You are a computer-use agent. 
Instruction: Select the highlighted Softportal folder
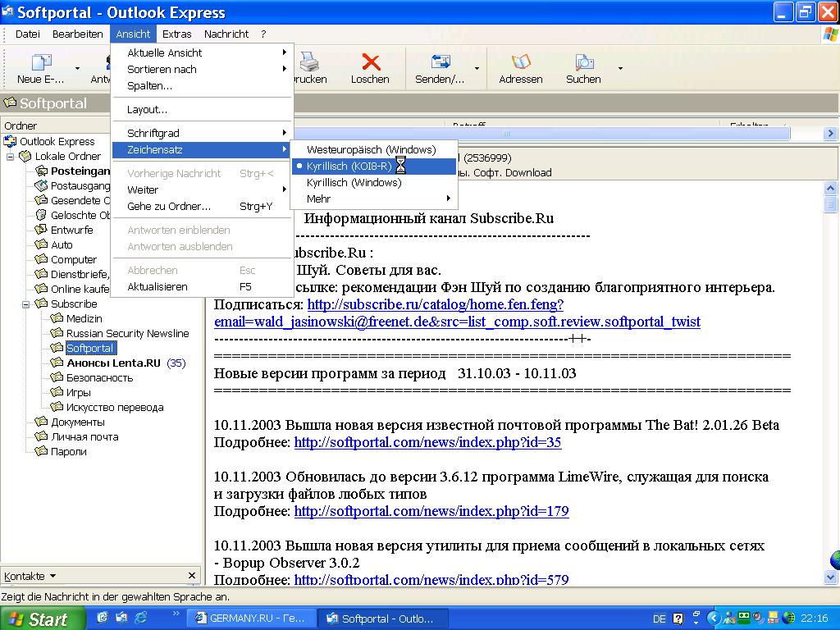point(90,348)
